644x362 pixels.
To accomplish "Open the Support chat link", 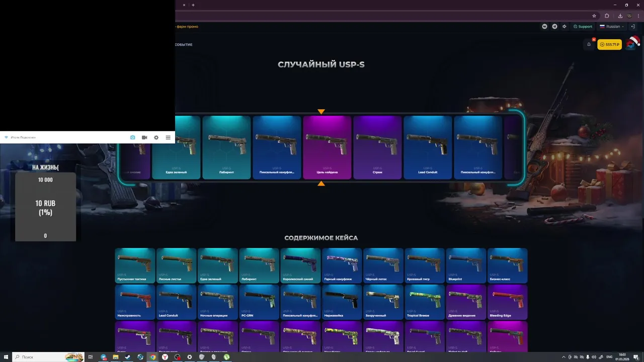I will pos(583,27).
